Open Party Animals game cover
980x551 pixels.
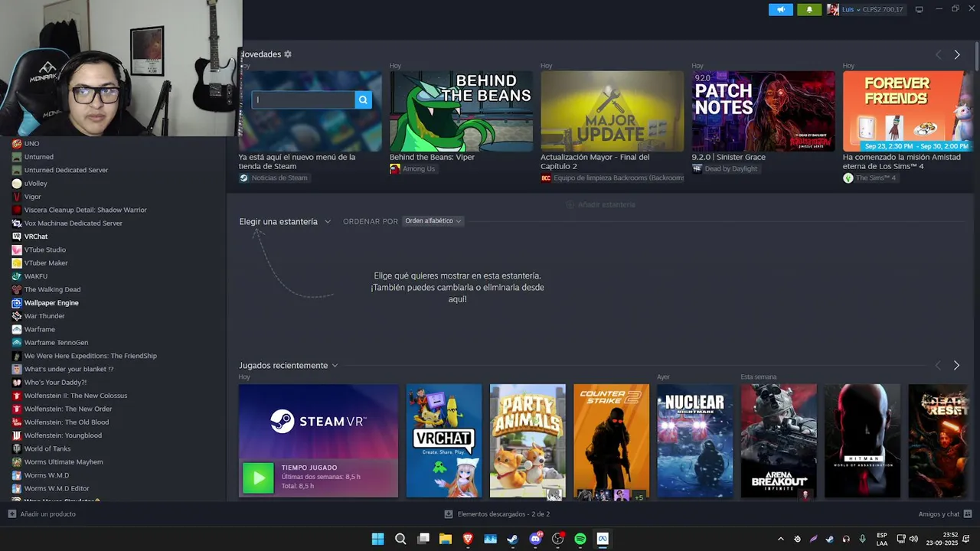click(528, 441)
